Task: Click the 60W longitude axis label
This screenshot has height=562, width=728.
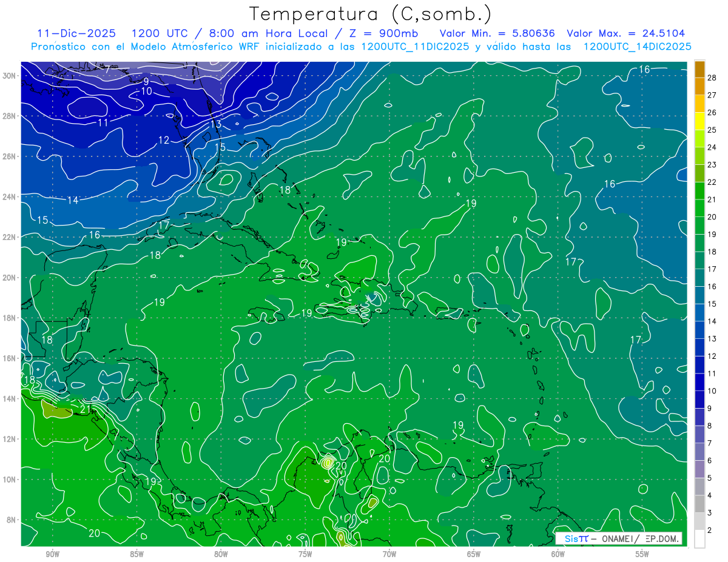Action: [558, 554]
